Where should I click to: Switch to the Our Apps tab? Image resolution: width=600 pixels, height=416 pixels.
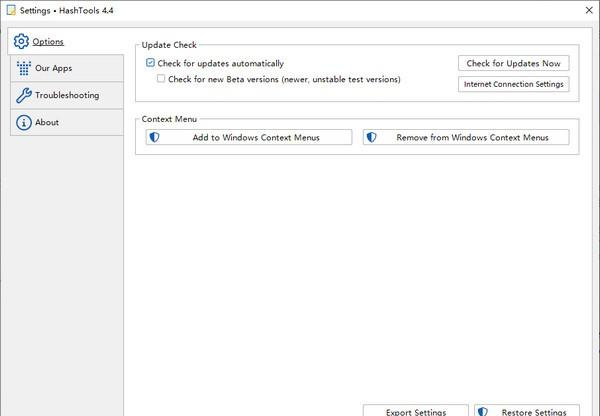67,68
